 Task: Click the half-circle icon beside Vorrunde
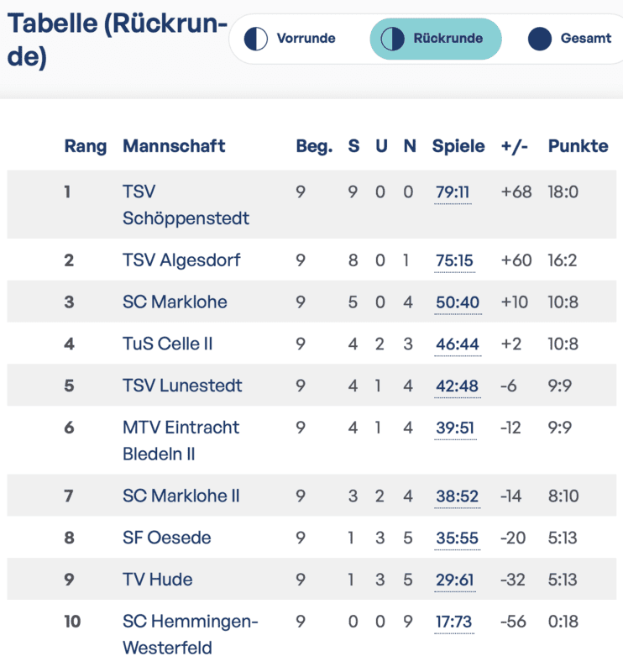256,39
